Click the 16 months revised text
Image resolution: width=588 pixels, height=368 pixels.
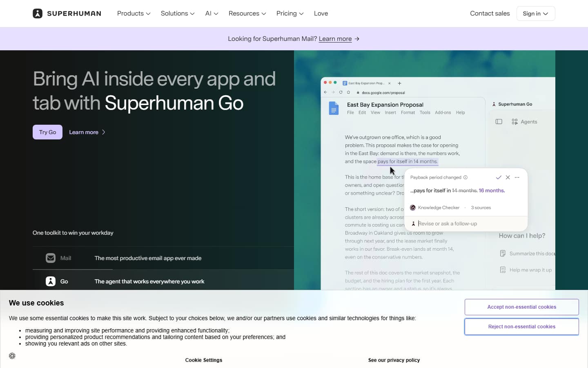point(492,191)
